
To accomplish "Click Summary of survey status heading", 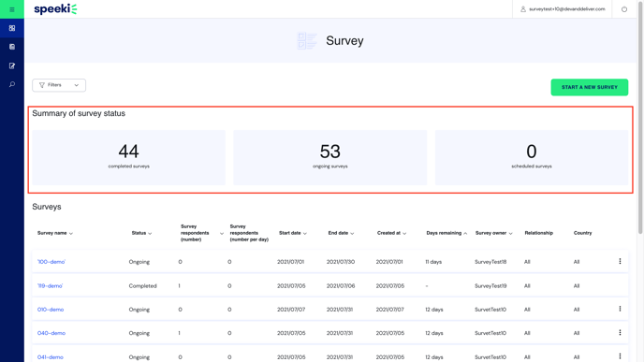I will (x=79, y=114).
